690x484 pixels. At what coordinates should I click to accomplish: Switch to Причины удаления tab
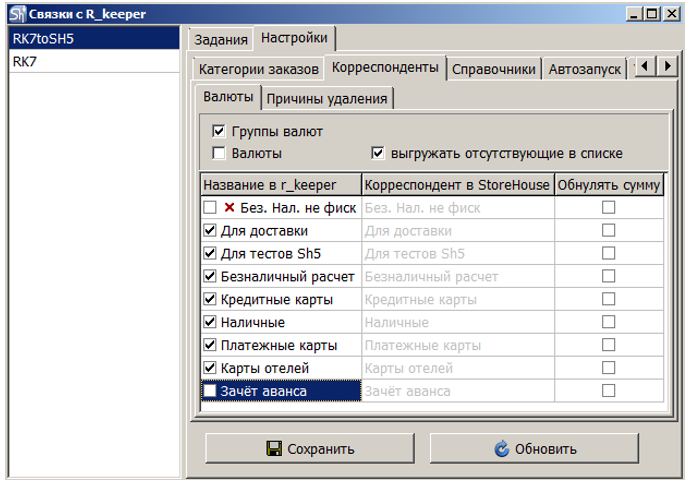pos(328,98)
